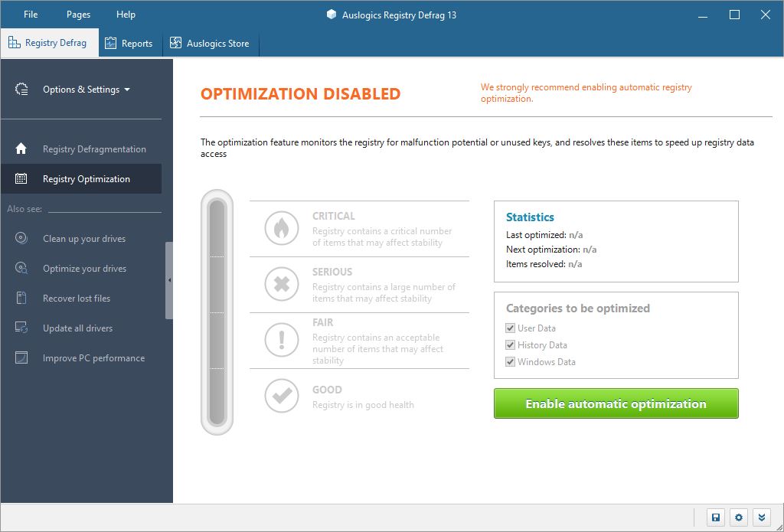
Task: Click the Auslogics cube icon in title bar
Action: coord(331,15)
